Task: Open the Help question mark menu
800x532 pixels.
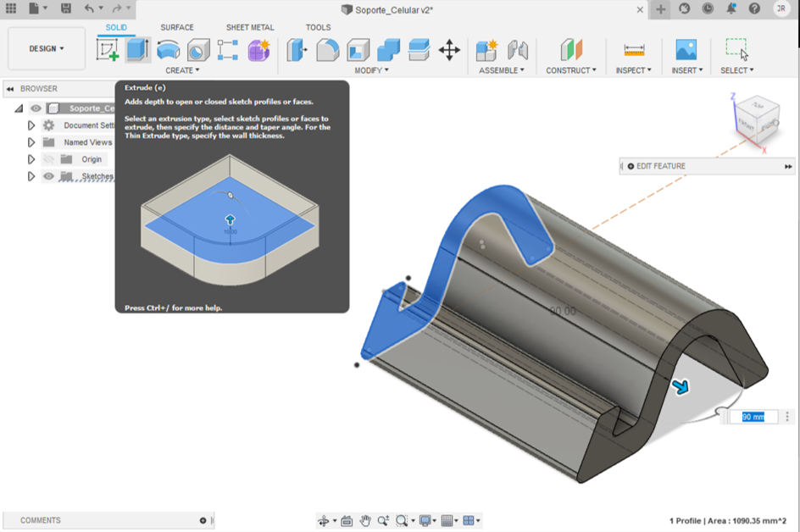Action: pos(754,8)
